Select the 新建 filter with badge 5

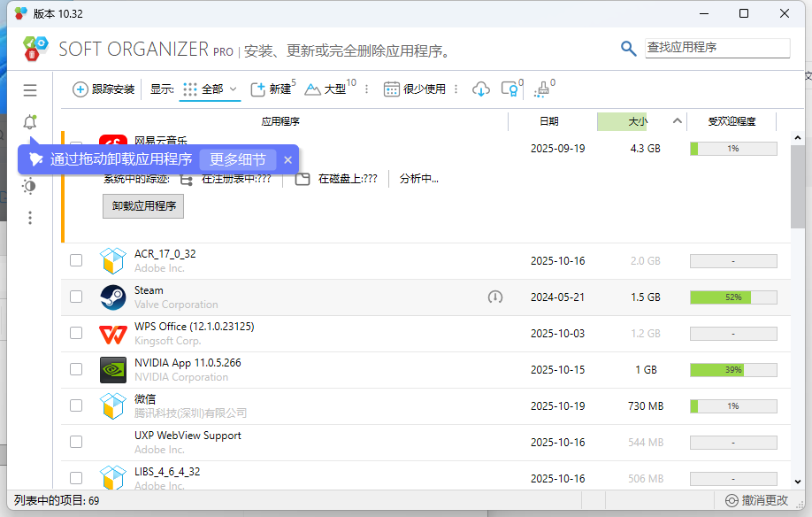click(x=274, y=89)
